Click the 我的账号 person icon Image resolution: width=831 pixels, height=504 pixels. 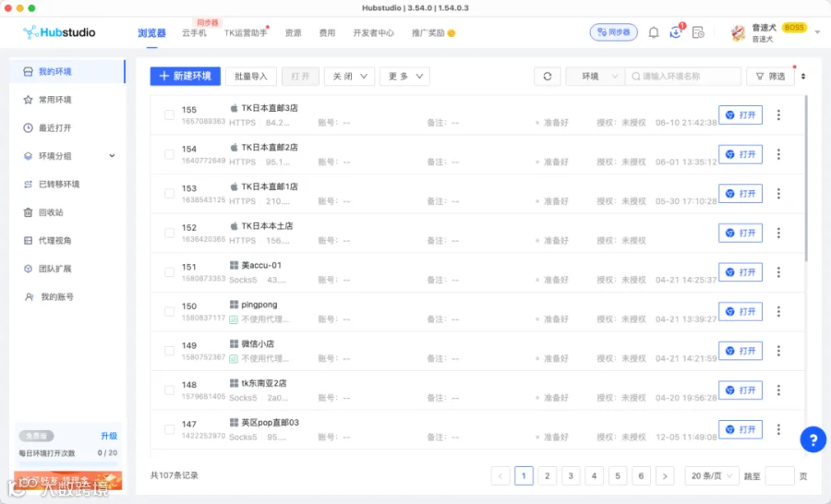30,297
